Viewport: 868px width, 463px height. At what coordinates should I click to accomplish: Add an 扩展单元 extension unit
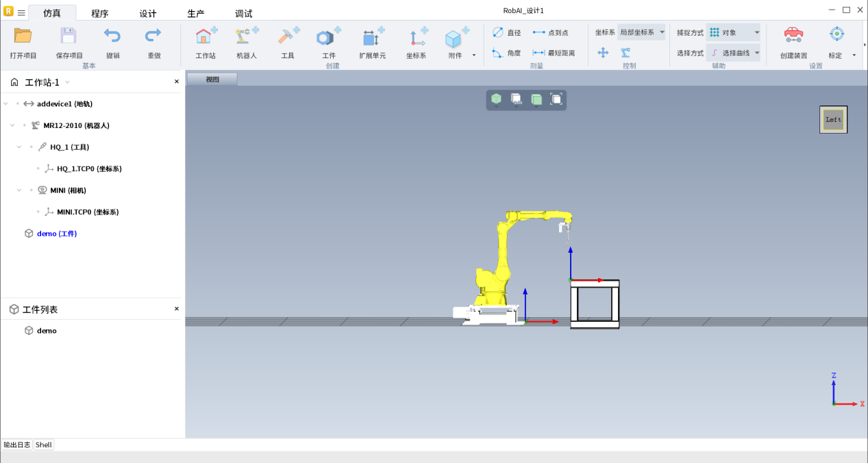pos(372,37)
